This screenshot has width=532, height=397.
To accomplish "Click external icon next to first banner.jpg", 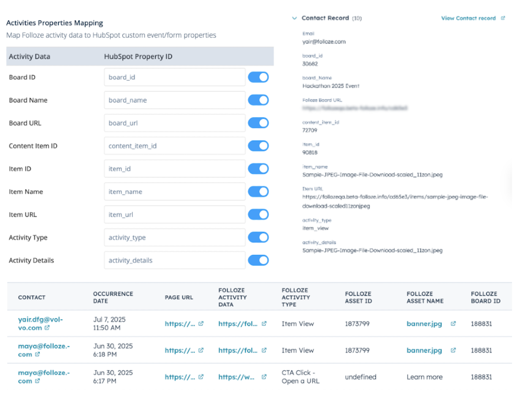I will (453, 324).
